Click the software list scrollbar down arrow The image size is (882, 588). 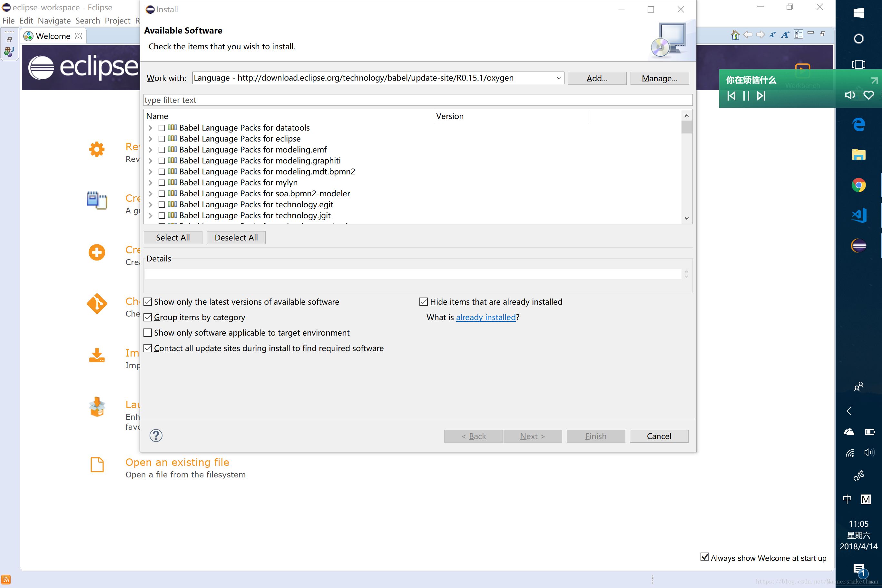click(x=686, y=218)
